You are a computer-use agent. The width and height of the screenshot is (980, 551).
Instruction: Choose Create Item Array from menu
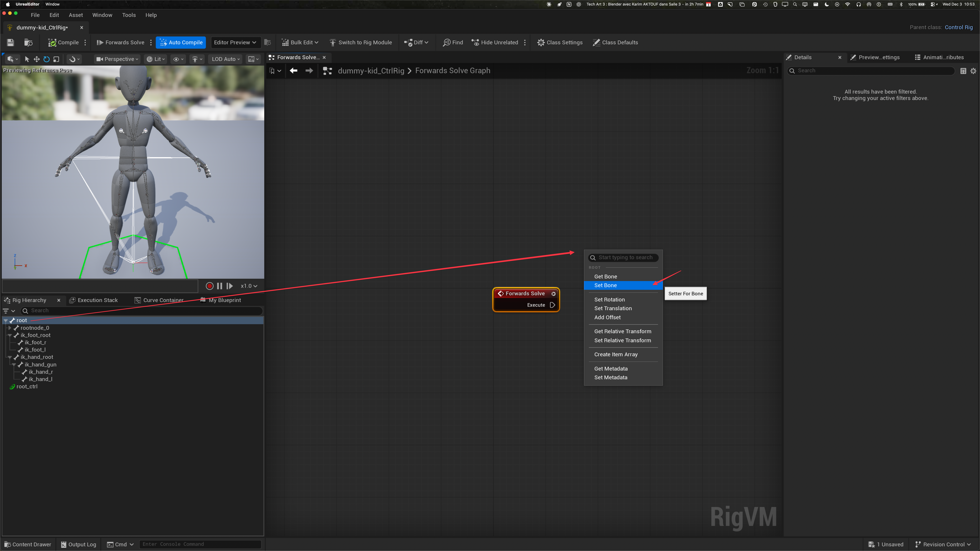[623, 354]
